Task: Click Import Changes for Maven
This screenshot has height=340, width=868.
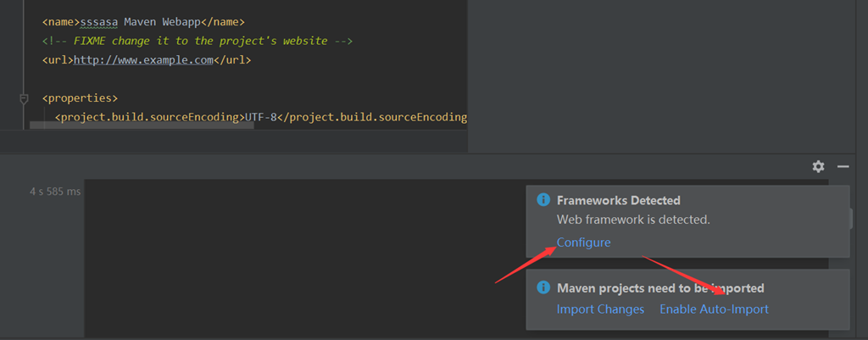Action: click(x=600, y=309)
